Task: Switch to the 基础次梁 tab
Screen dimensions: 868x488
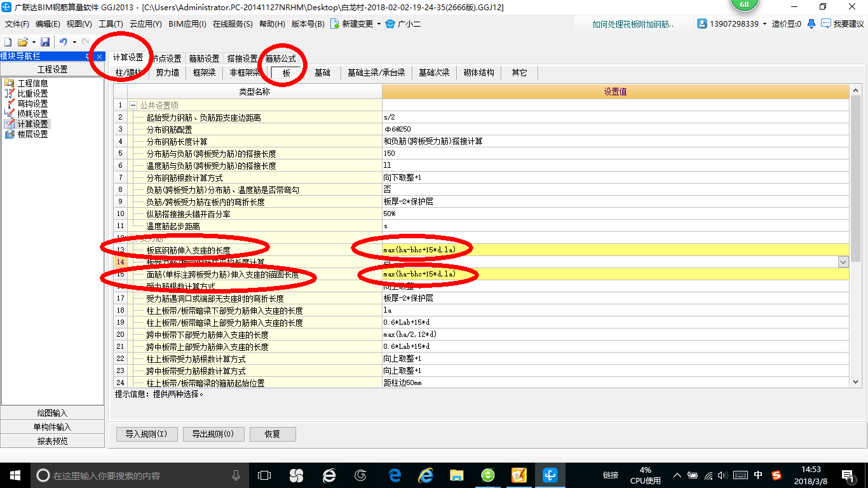Action: pyautogui.click(x=434, y=73)
